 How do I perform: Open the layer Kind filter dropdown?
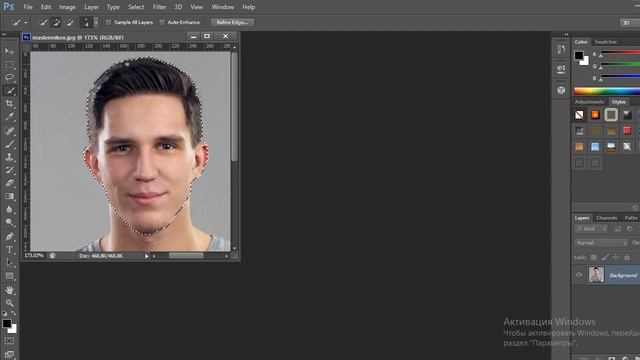pyautogui.click(x=591, y=229)
